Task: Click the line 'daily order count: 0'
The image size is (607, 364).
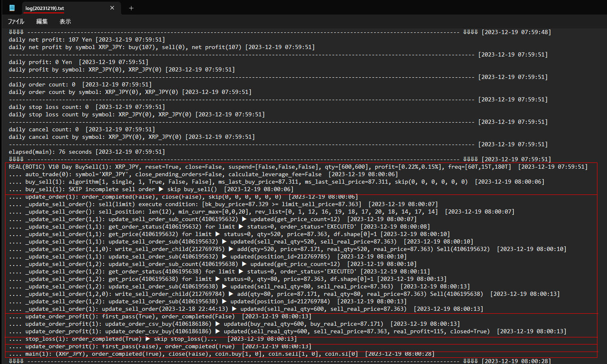Action: (80, 84)
